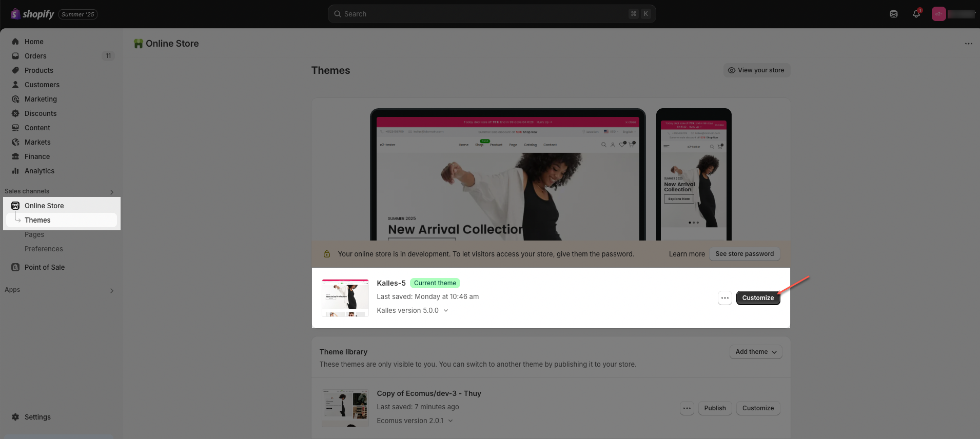Open Orders in the sidebar
980x439 pixels.
tap(62, 56)
